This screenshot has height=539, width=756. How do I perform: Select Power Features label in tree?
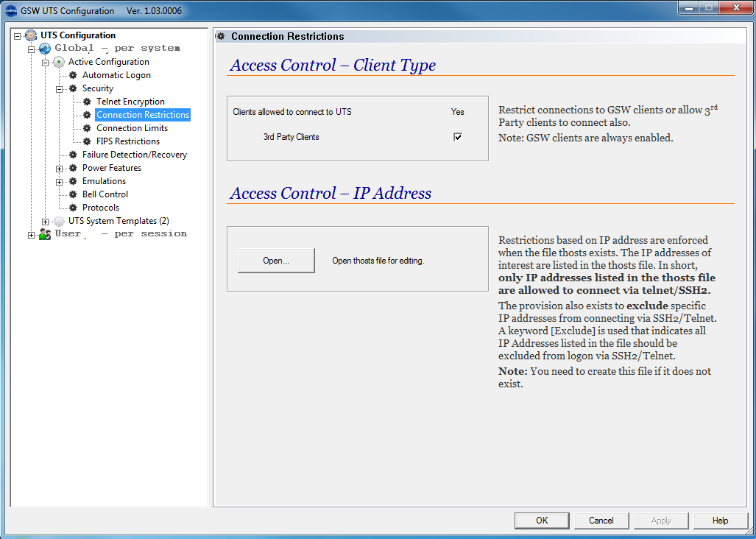tap(112, 168)
